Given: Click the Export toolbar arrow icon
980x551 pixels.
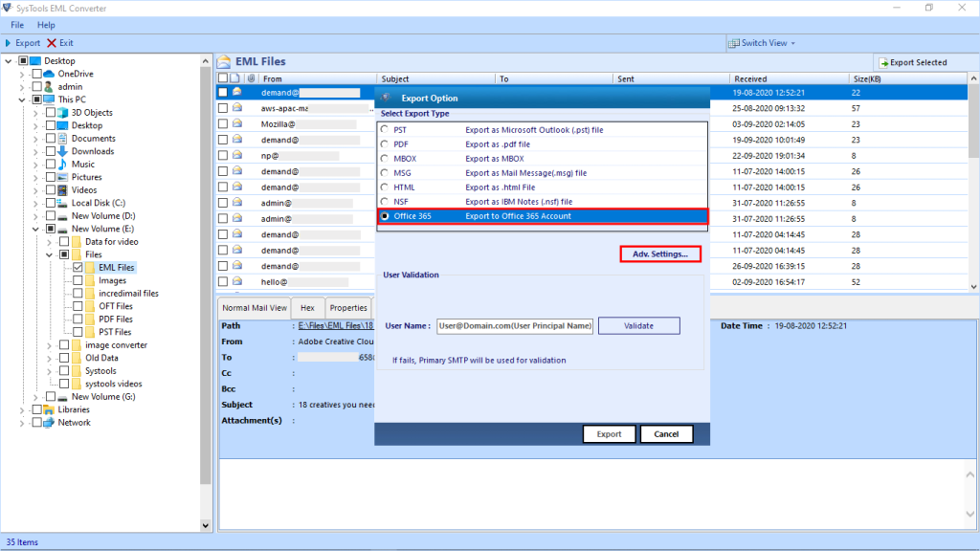Looking at the screenshot, I should [x=8, y=43].
